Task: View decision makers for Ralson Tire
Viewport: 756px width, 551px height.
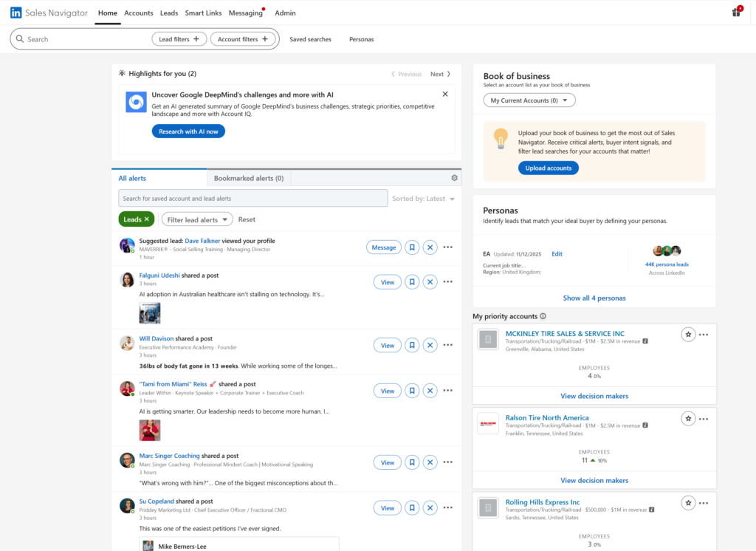Action: [594, 481]
